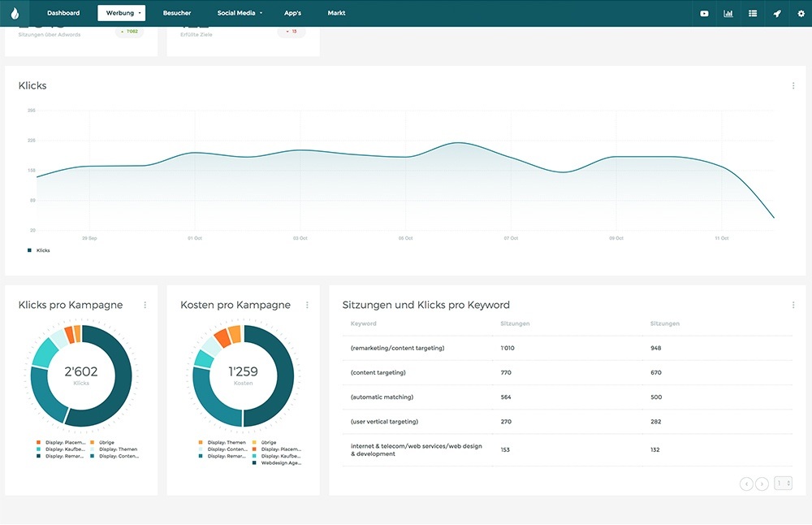
Task: Go to the Dashboard menu item
Action: [63, 13]
